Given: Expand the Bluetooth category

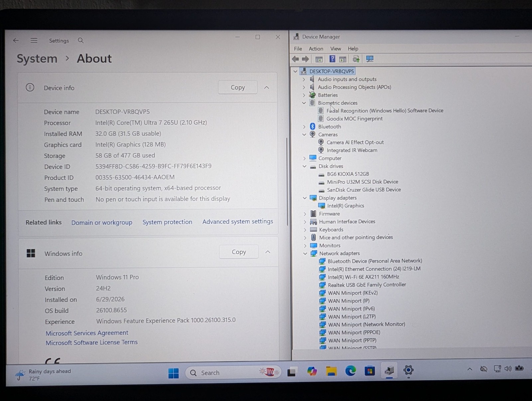Looking at the screenshot, I should [304, 127].
